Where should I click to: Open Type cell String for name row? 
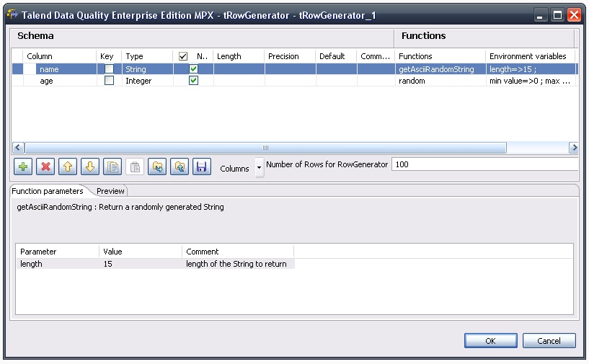point(146,69)
